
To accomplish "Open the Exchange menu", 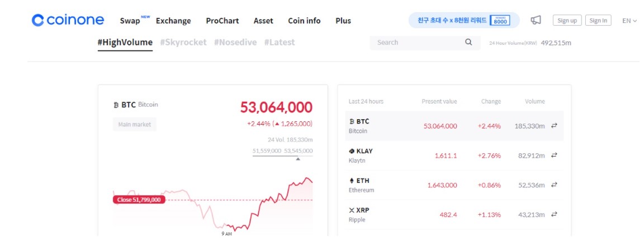I will tap(173, 21).
